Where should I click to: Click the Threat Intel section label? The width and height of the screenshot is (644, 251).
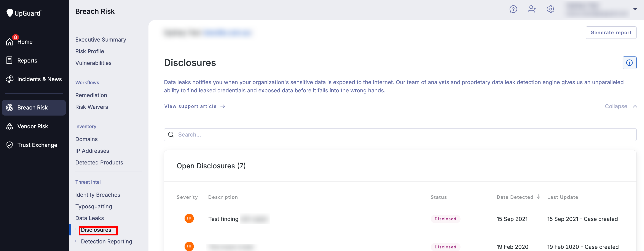coord(88,182)
